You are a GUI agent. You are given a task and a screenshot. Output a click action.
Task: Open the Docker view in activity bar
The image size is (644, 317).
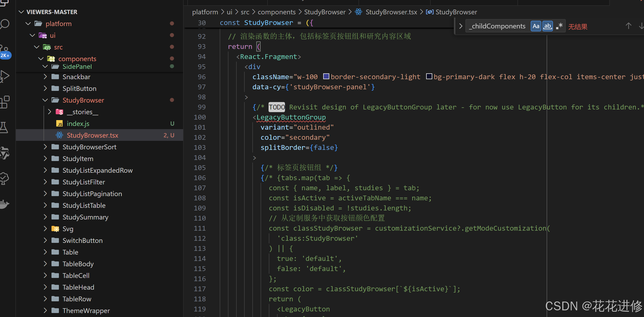click(5, 204)
